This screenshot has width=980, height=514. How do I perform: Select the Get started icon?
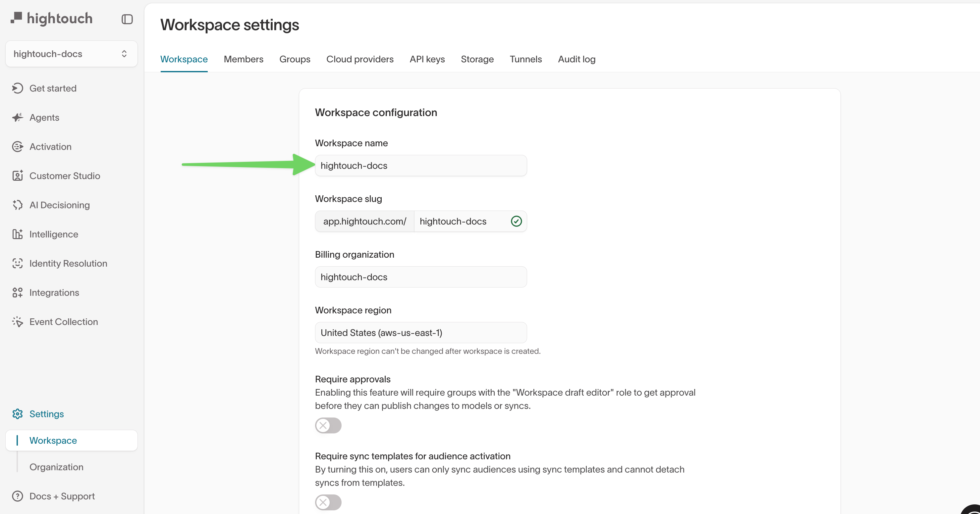coord(18,88)
